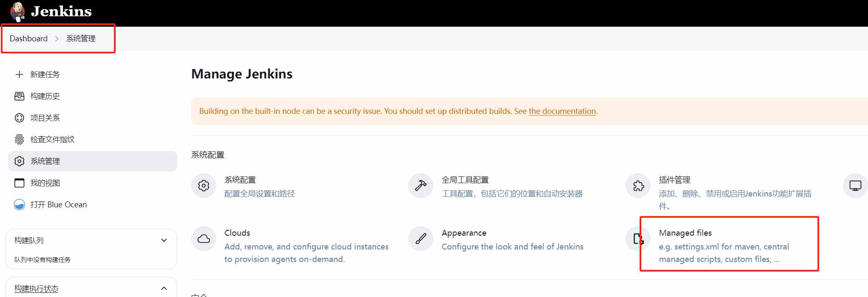Collapse the 构建执行状态 panel chevron
This screenshot has width=868, height=297.
click(x=164, y=288)
